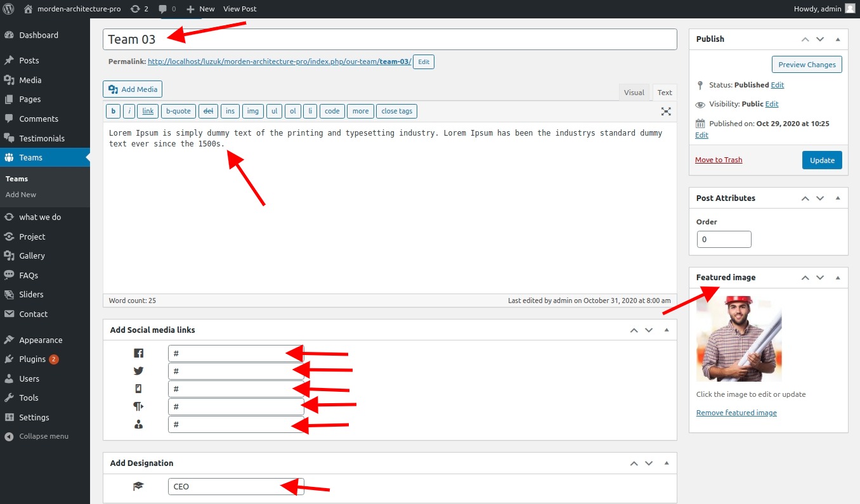
Task: Toggle distraction-free writing fullscreen icon
Action: pyautogui.click(x=666, y=111)
